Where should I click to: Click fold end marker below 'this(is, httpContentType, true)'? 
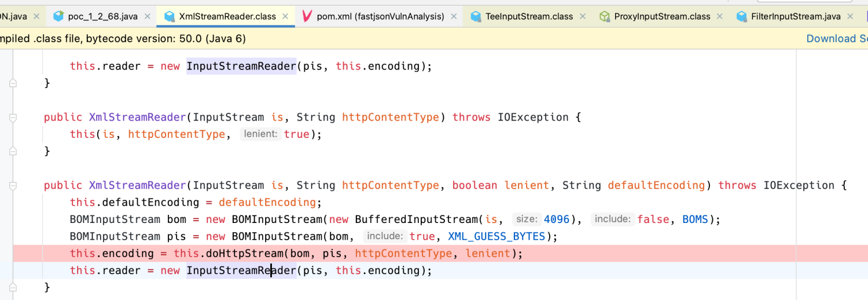pos(13,151)
